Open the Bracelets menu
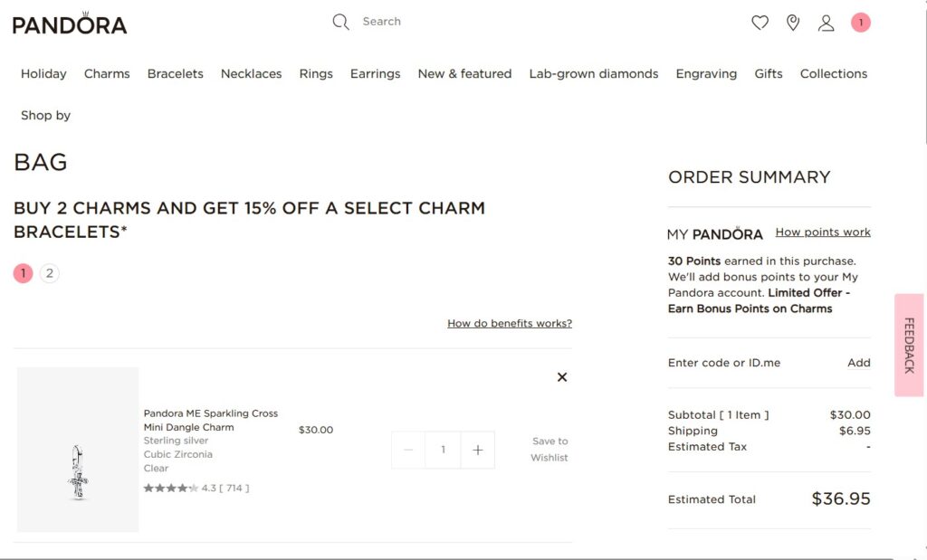927x560 pixels. tap(176, 73)
